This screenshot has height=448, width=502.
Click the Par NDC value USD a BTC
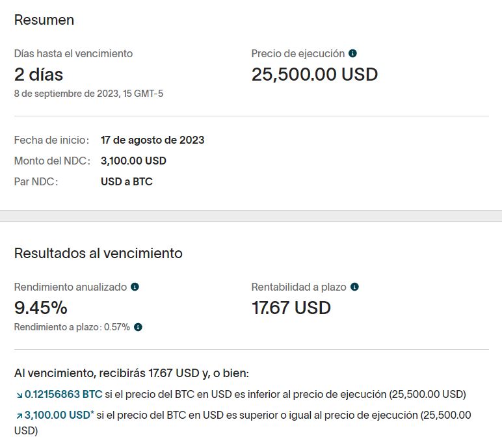[x=127, y=181]
